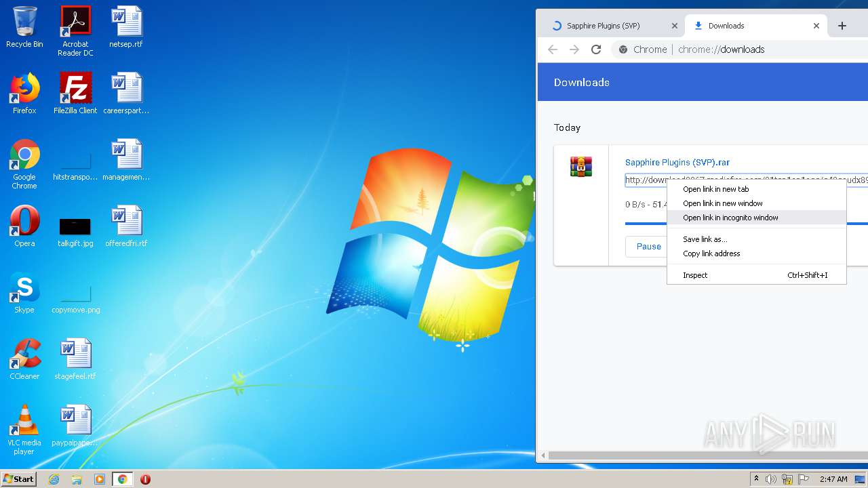Open talkgift.jpg image file
The height and width of the screenshot is (488, 868).
75,230
